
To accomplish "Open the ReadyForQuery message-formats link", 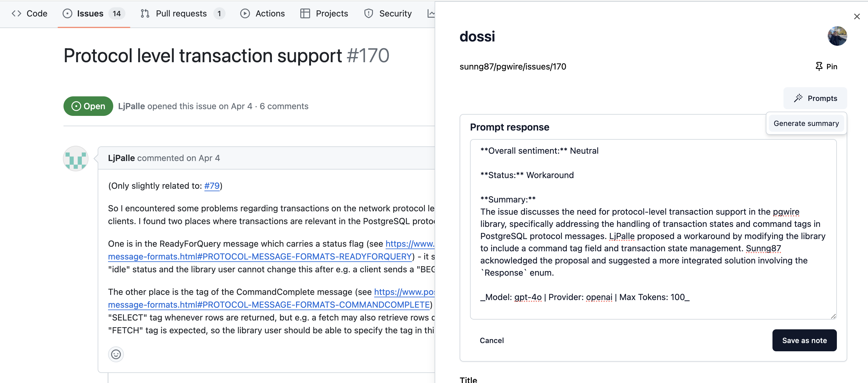I will 260,256.
